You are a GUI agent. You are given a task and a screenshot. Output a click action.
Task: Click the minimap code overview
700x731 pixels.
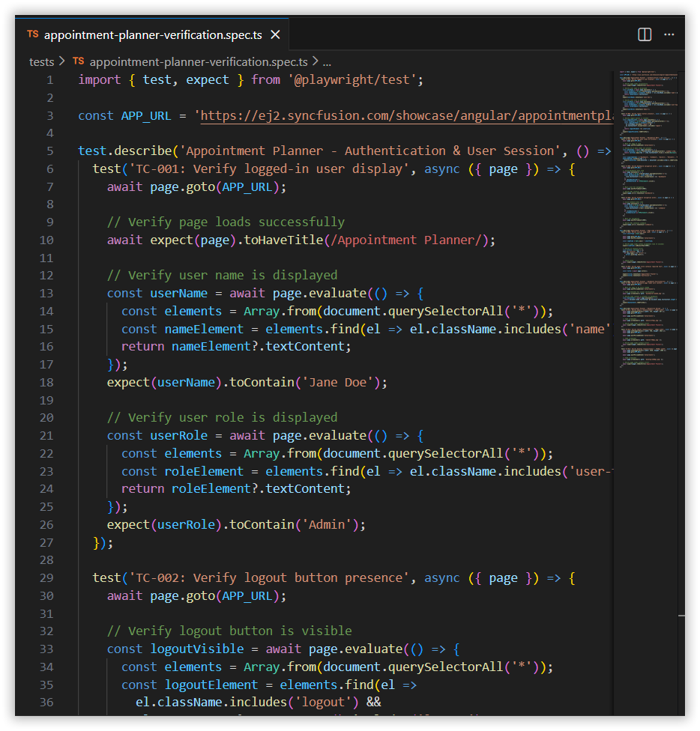648,219
